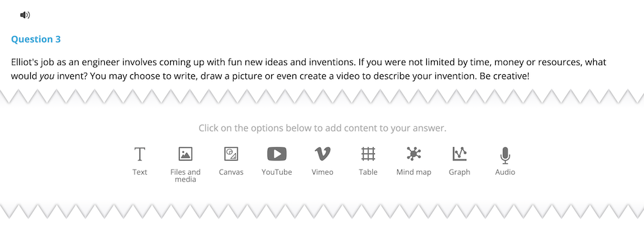Record audio with the microphone icon
644x236 pixels.
coord(505,155)
